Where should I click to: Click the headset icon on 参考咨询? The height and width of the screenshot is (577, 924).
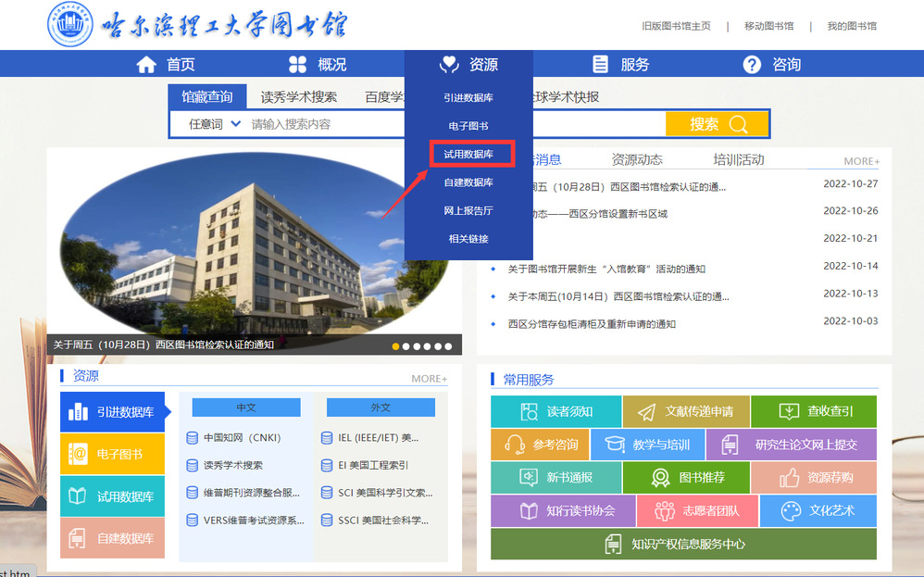point(515,445)
